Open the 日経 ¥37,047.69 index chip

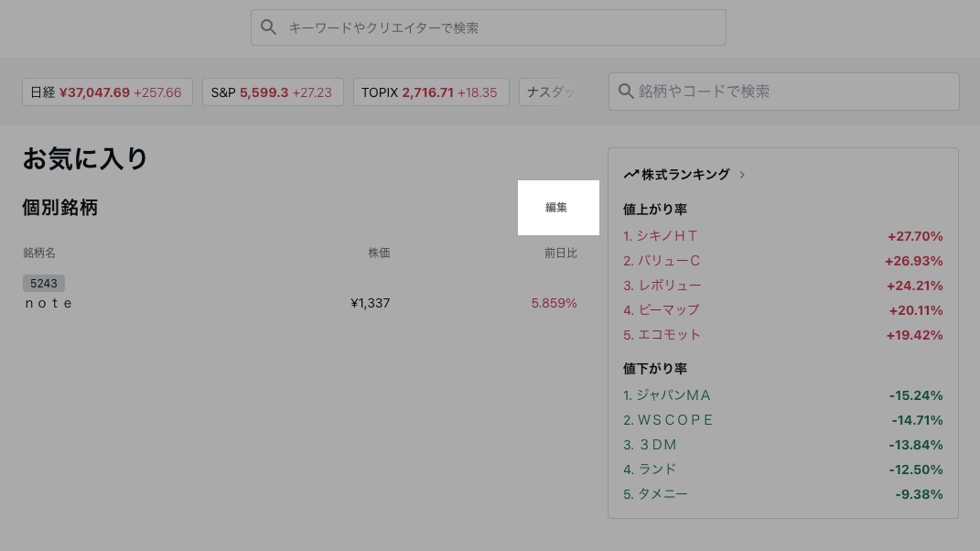107,92
